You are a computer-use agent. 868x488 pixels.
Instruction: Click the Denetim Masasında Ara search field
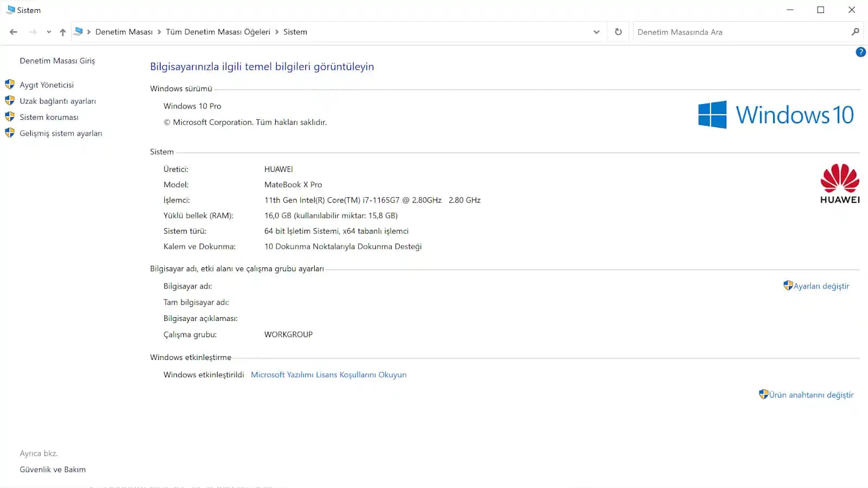click(x=738, y=32)
